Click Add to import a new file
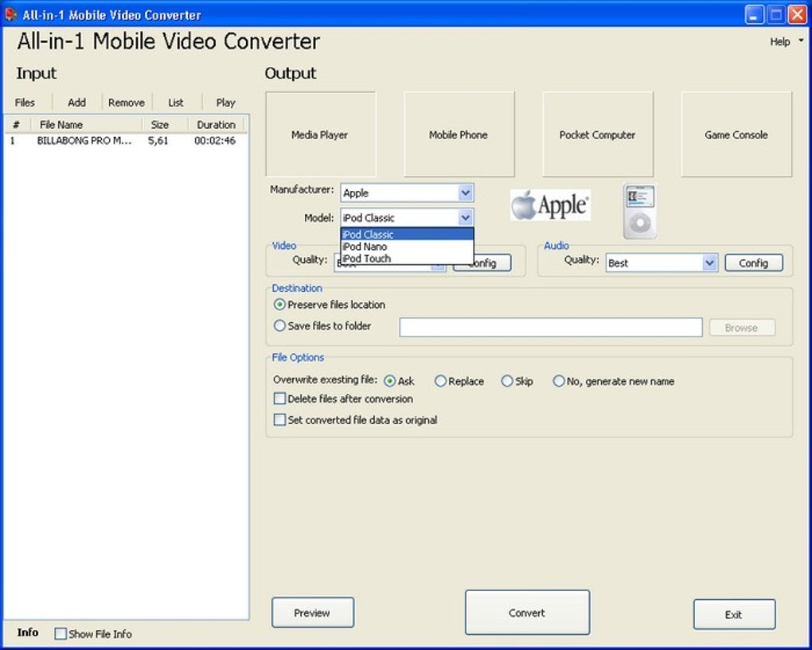This screenshot has width=812, height=650. [x=76, y=102]
